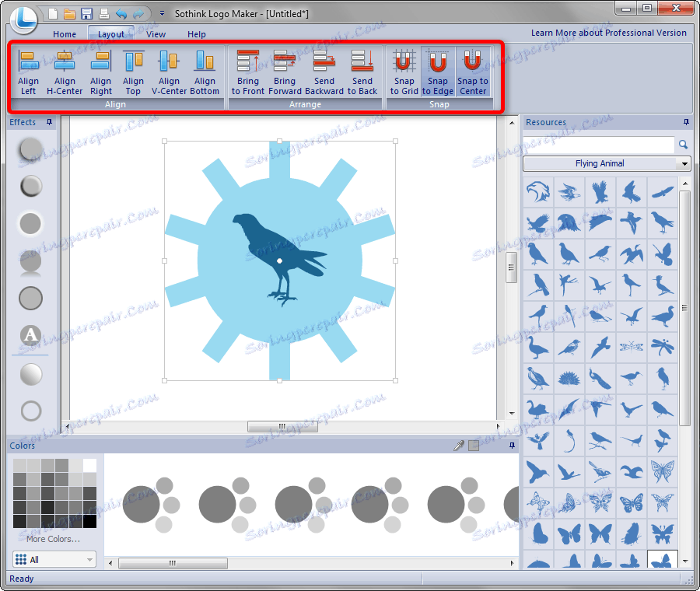700x591 pixels.
Task: Pick the black color swatch
Action: 89,521
